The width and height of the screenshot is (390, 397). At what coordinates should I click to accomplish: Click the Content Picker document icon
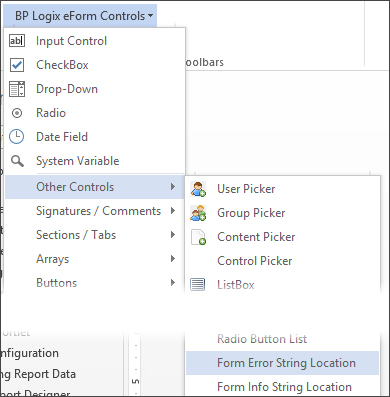198,237
